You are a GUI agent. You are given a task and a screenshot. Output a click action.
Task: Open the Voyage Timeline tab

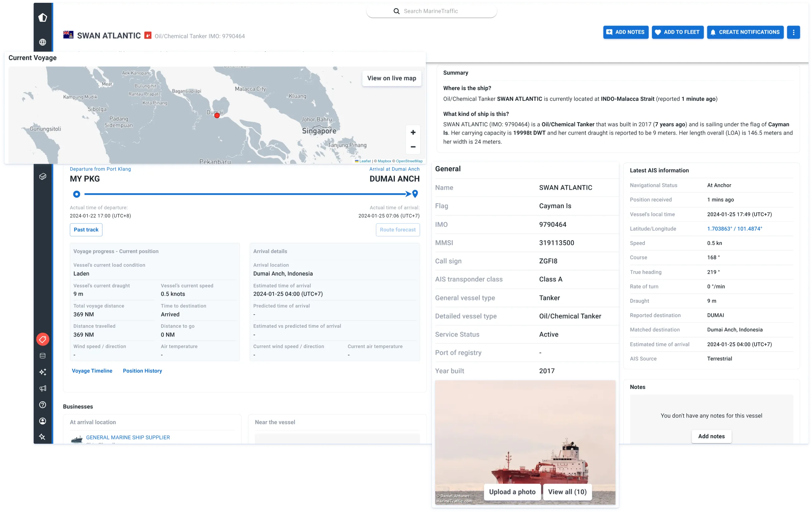(92, 371)
